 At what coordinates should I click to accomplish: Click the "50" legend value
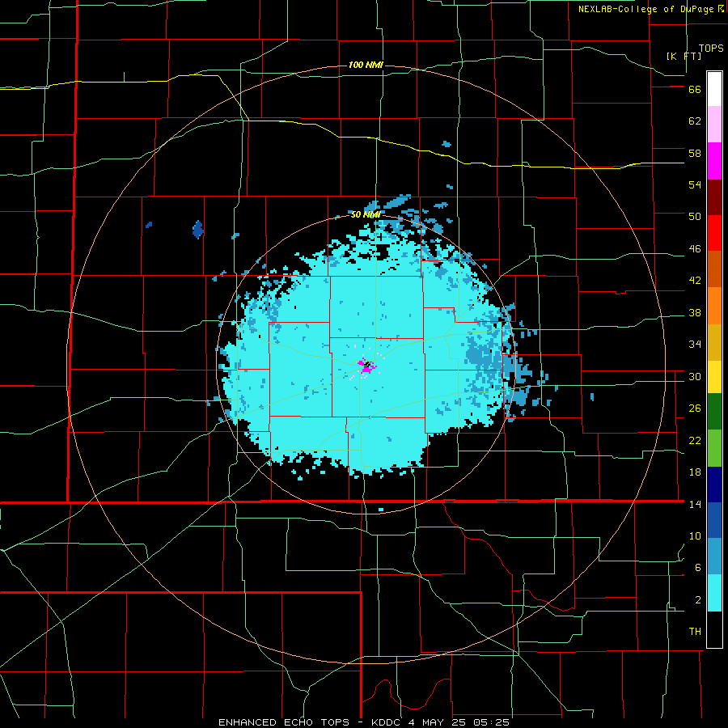(695, 217)
